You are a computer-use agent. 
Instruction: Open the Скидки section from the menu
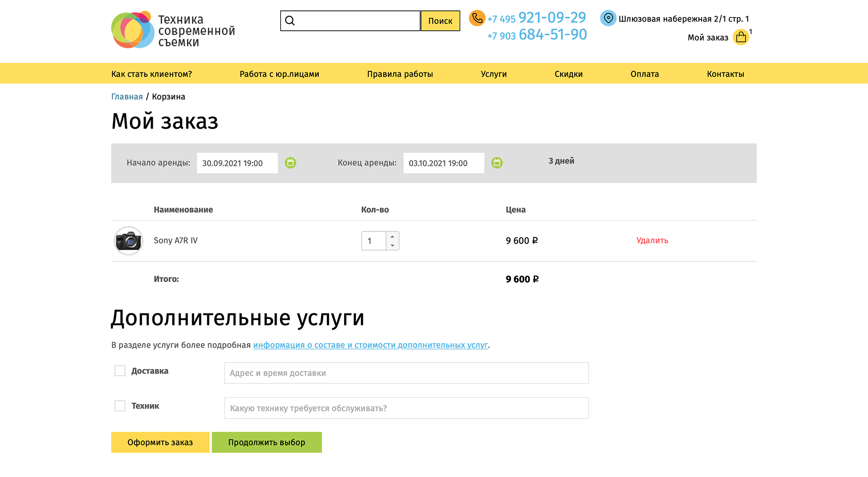tap(568, 74)
